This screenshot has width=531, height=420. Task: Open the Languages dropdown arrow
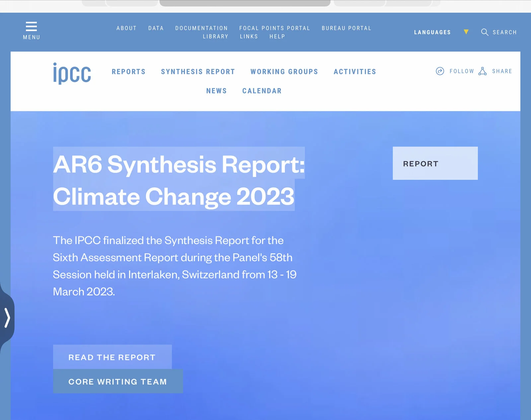pyautogui.click(x=466, y=32)
